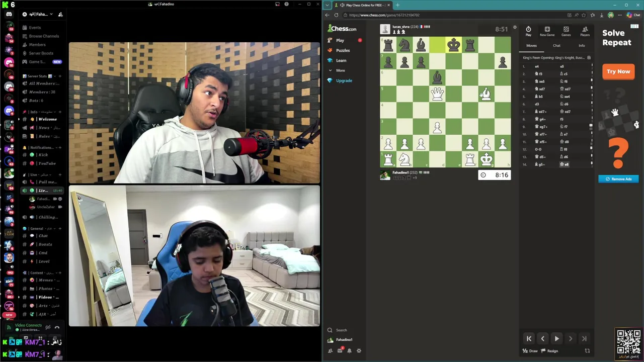This screenshot has width=644, height=362.
Task: Start a New Game from top panel
Action: (547, 31)
